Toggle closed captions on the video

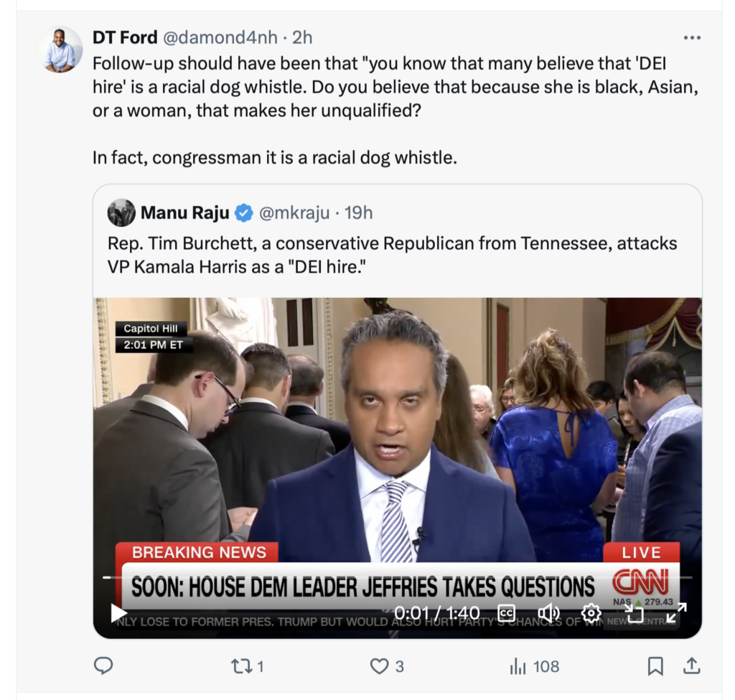[506, 613]
